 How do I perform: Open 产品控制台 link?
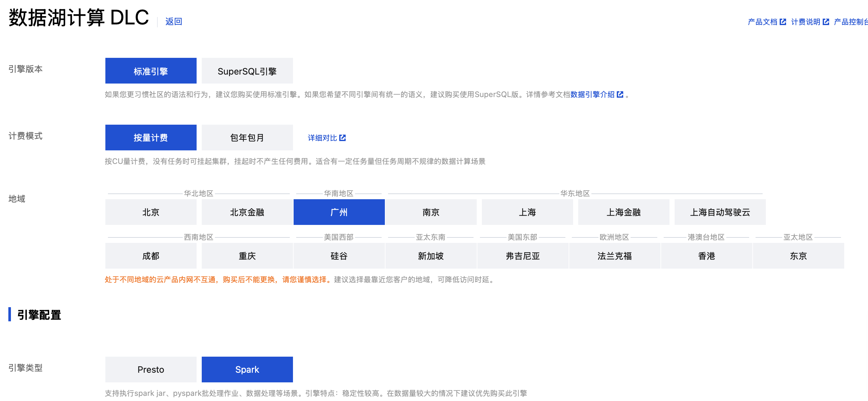(x=851, y=22)
